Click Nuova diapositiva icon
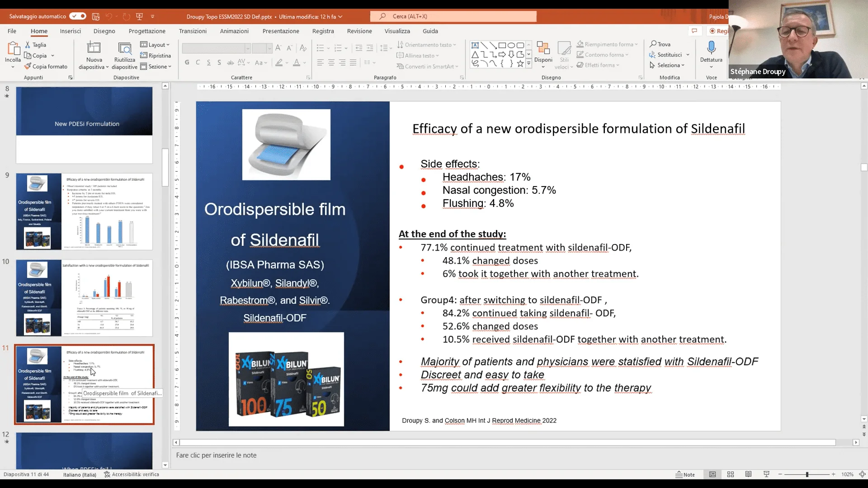The height and width of the screenshot is (488, 868). click(94, 48)
